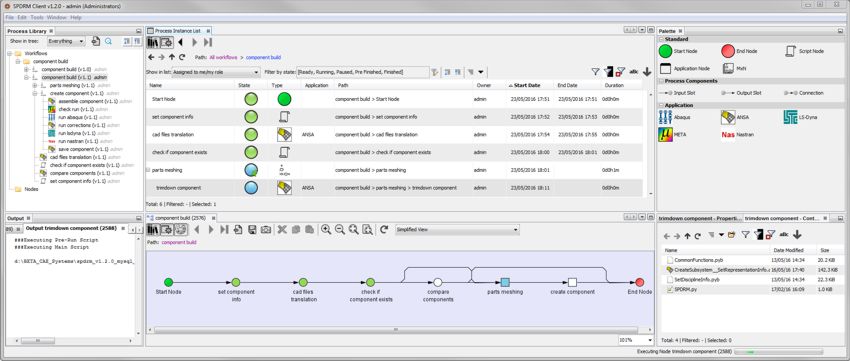Toggle the library books view button in Instance List
The image size is (850, 361).
[153, 42]
